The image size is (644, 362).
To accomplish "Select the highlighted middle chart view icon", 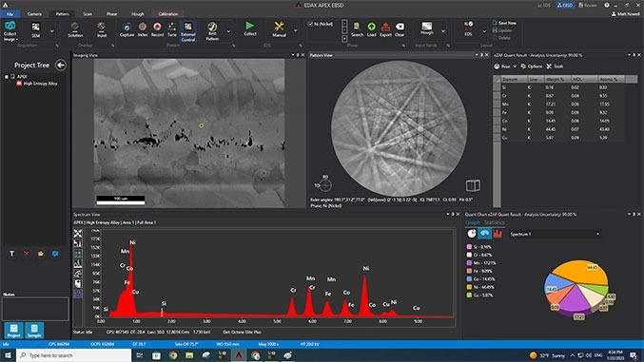I will [484, 234].
